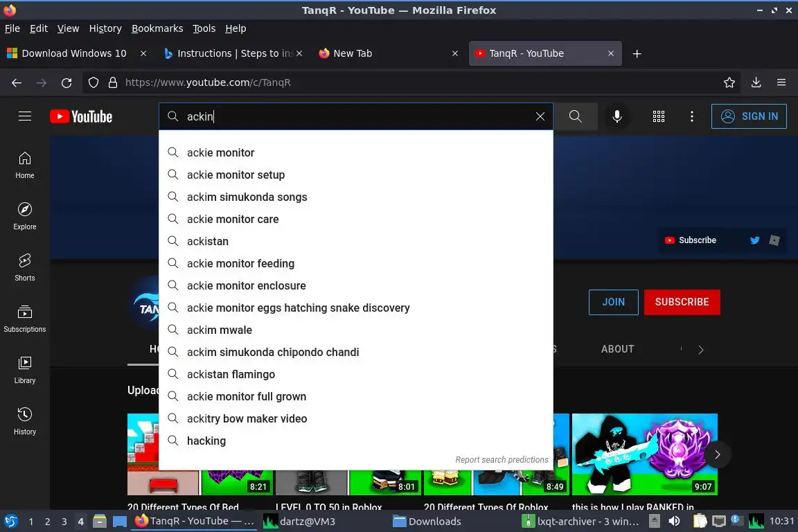Click the red SUBSCRIBE button
Image resolution: width=798 pixels, height=532 pixels.
click(x=682, y=302)
